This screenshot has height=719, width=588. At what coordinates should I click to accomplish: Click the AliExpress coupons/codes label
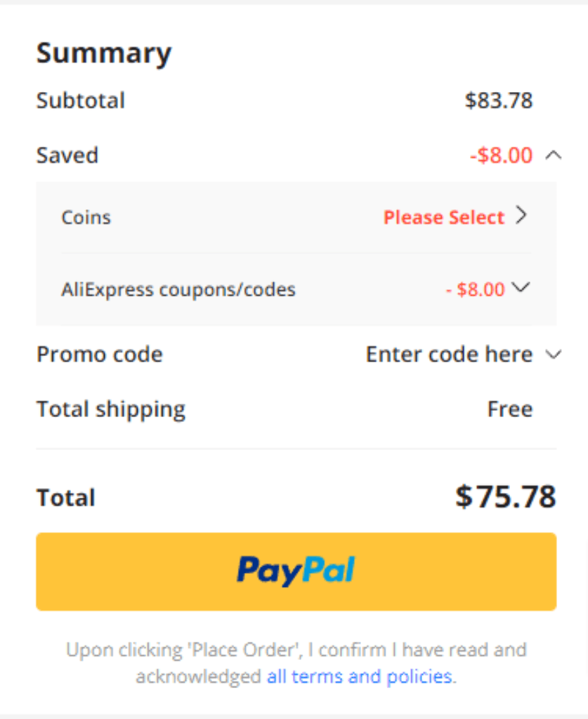click(x=178, y=290)
